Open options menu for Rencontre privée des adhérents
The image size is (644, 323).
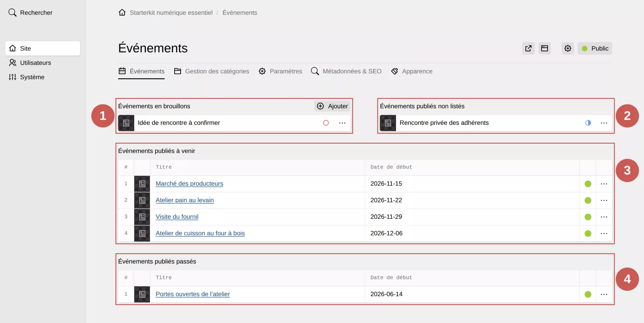click(604, 123)
